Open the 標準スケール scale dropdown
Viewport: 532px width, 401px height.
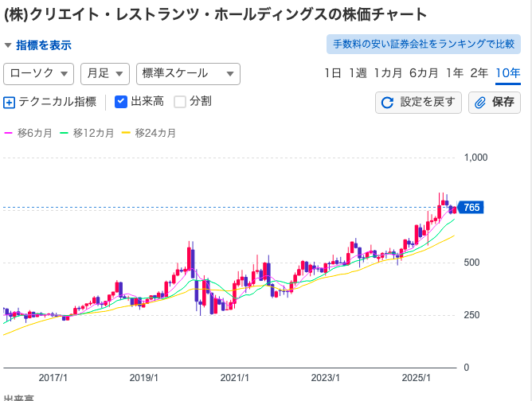click(188, 73)
